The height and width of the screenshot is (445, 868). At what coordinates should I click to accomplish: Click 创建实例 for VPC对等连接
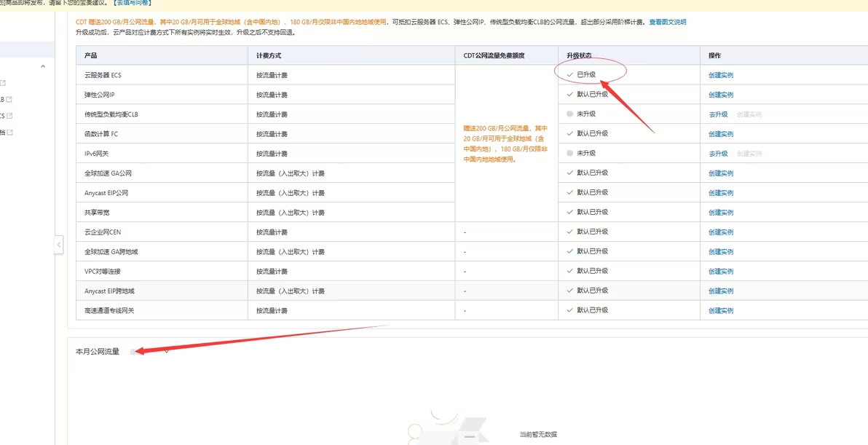(721, 272)
